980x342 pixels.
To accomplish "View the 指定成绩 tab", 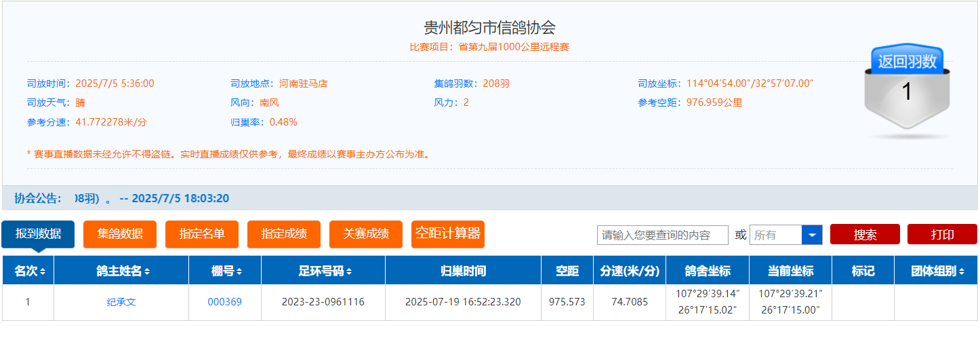I will 284,234.
